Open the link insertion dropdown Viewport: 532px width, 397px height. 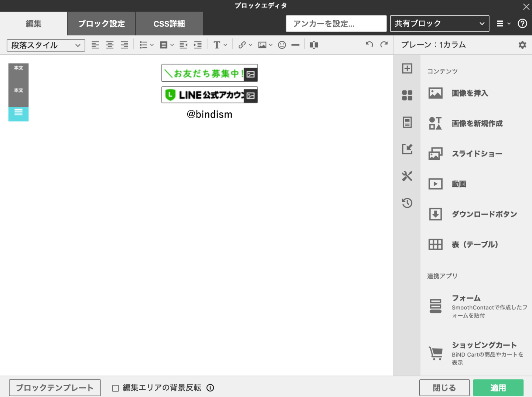click(x=245, y=45)
